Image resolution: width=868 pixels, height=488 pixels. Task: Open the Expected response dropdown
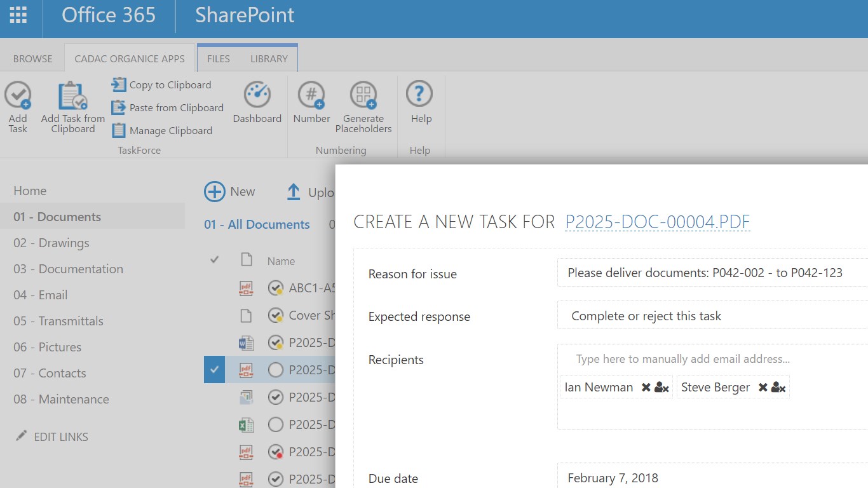[x=712, y=316]
